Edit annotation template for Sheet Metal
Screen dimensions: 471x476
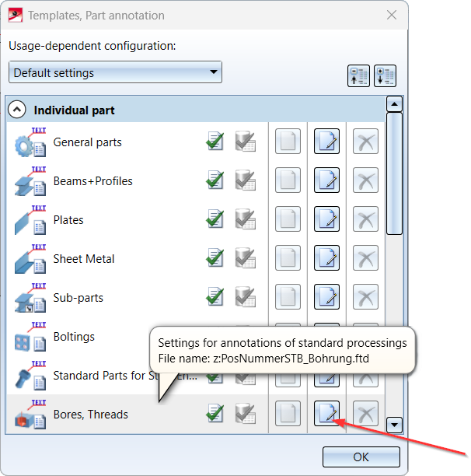click(x=326, y=257)
